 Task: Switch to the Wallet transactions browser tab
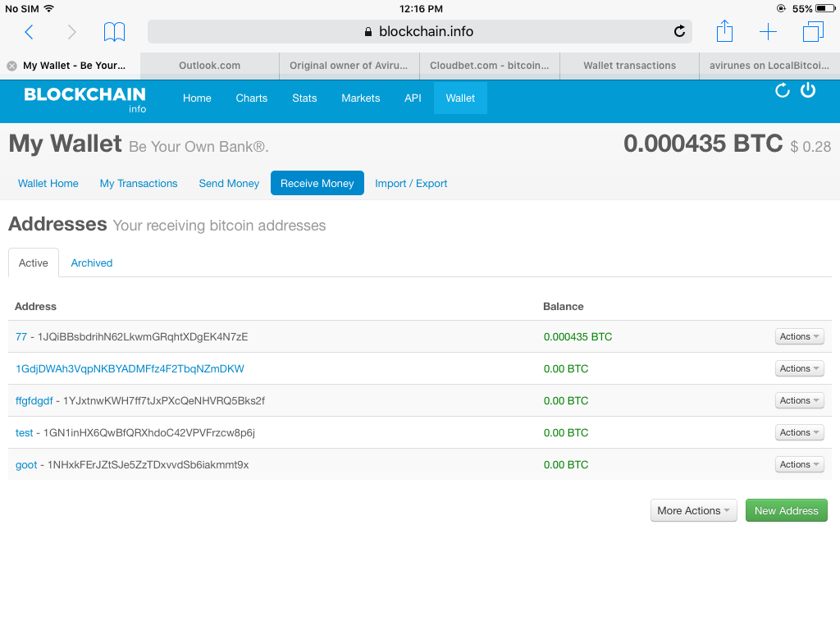pos(629,66)
